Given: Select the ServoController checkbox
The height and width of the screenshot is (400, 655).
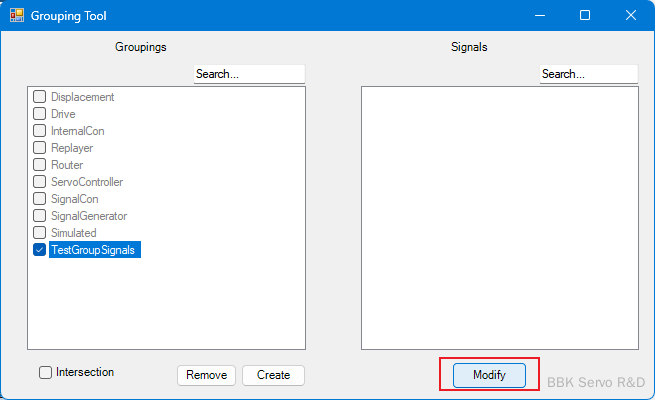Looking at the screenshot, I should point(40,182).
